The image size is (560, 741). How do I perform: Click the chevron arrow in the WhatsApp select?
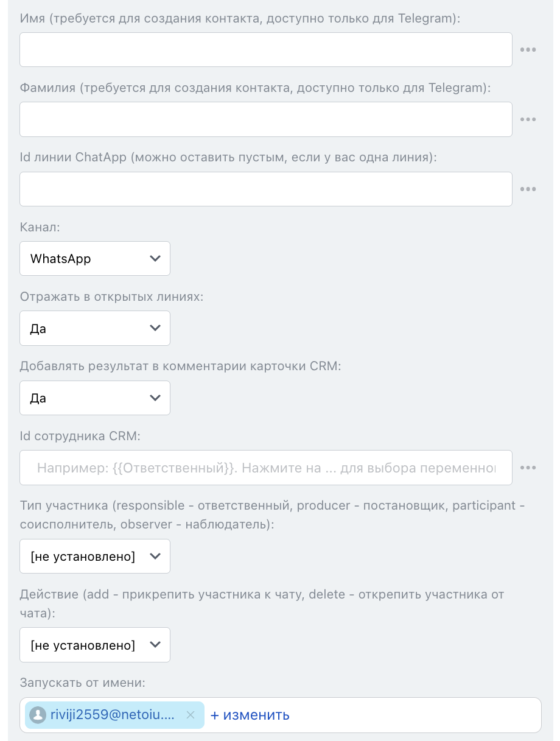[155, 259]
